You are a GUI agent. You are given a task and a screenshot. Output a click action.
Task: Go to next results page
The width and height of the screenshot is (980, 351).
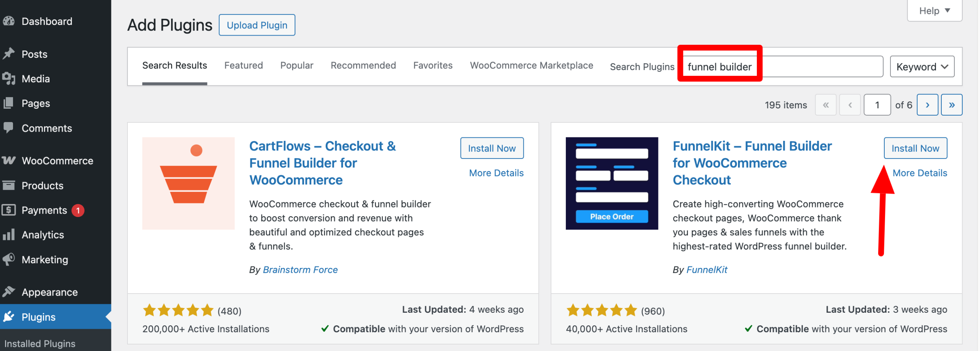927,105
